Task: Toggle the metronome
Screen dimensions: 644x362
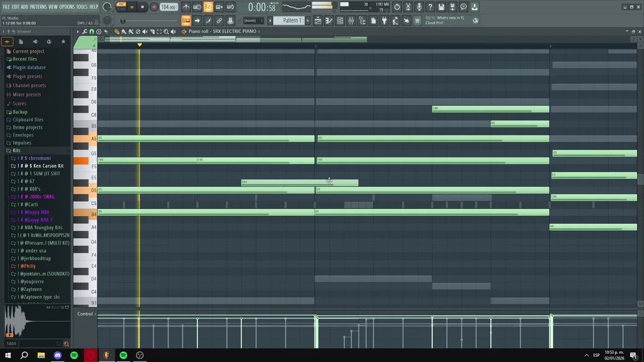Action: point(186,7)
